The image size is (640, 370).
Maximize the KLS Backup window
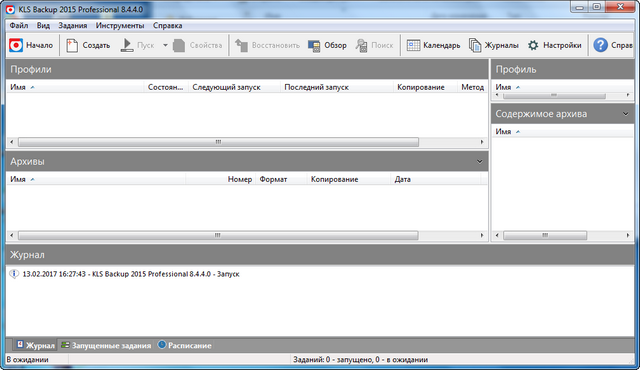pyautogui.click(x=596, y=7)
